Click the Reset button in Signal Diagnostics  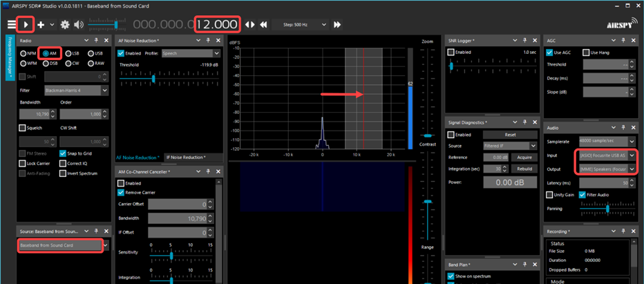[510, 135]
